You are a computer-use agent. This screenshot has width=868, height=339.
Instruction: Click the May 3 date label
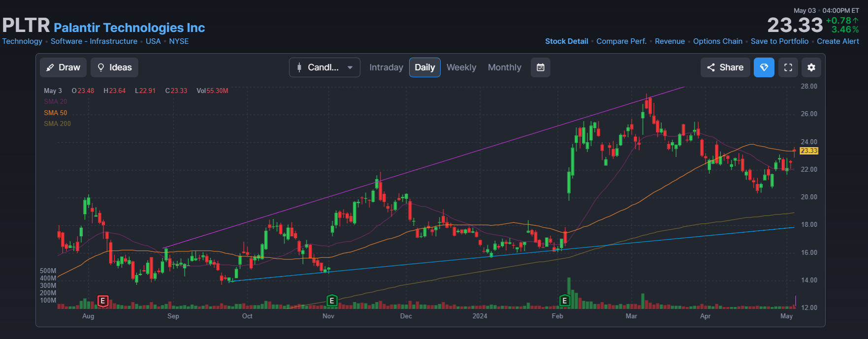tap(53, 91)
